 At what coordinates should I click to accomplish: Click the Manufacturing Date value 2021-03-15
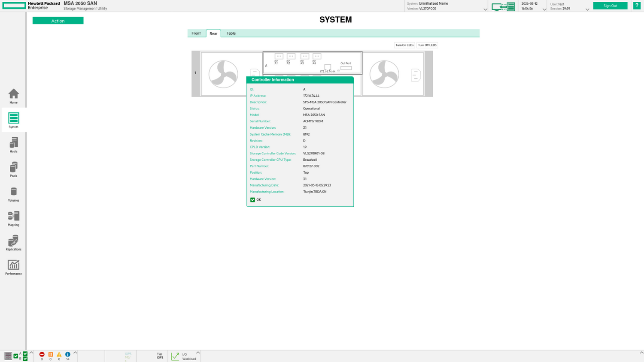(317, 185)
